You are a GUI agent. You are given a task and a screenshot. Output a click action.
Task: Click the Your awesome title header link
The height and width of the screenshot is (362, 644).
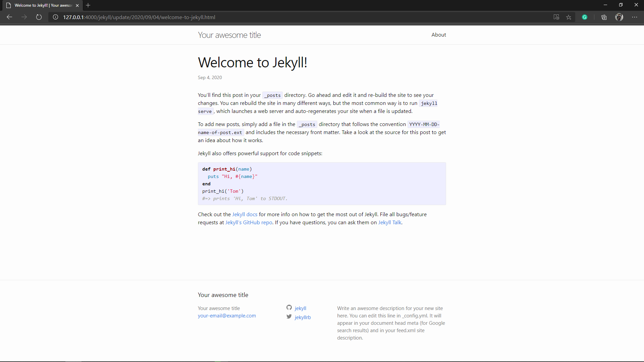click(x=229, y=35)
